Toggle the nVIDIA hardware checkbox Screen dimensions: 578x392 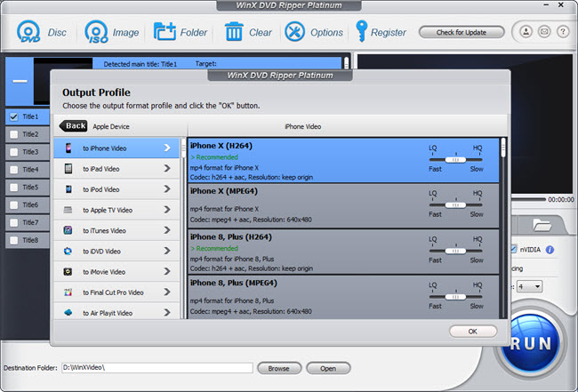(513, 250)
